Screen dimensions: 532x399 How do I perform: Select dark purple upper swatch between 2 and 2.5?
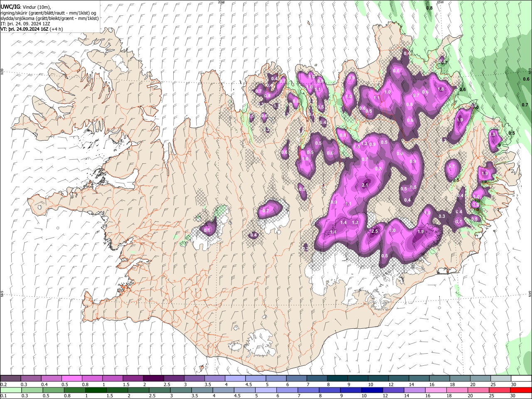tap(153, 379)
